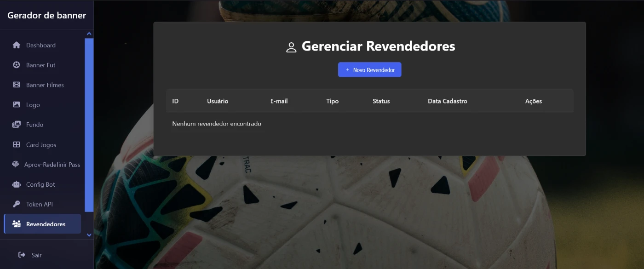
Task: Click the Card Jogos grid icon
Action: click(x=17, y=144)
